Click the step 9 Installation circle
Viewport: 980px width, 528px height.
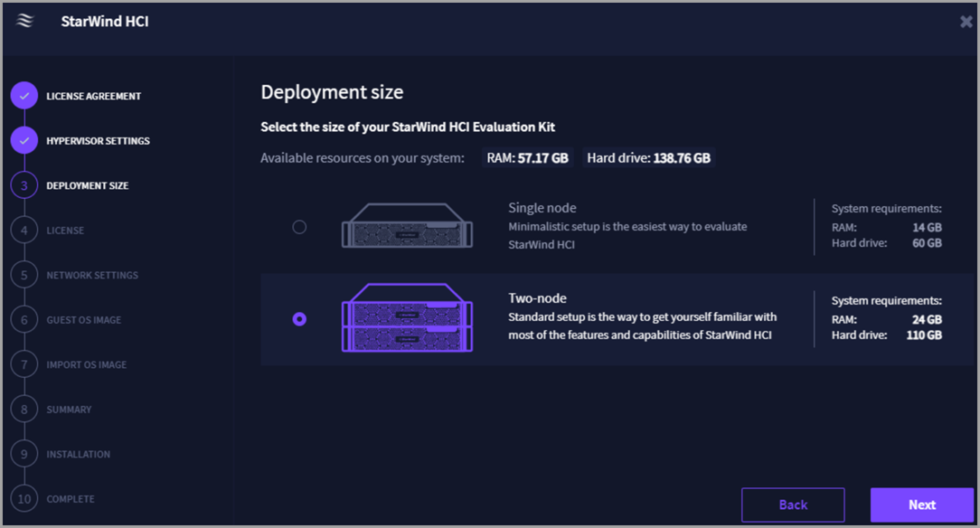tap(24, 454)
